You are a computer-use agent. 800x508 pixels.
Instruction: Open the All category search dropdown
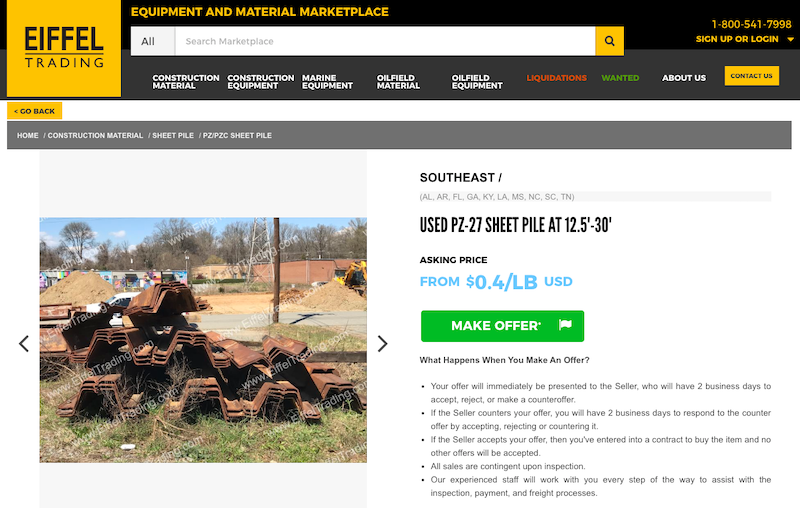pos(153,41)
